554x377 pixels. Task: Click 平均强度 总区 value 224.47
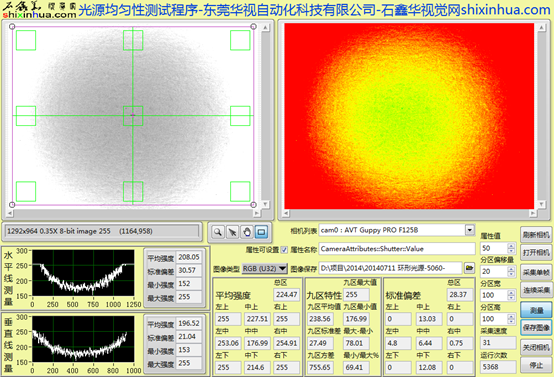point(286,294)
